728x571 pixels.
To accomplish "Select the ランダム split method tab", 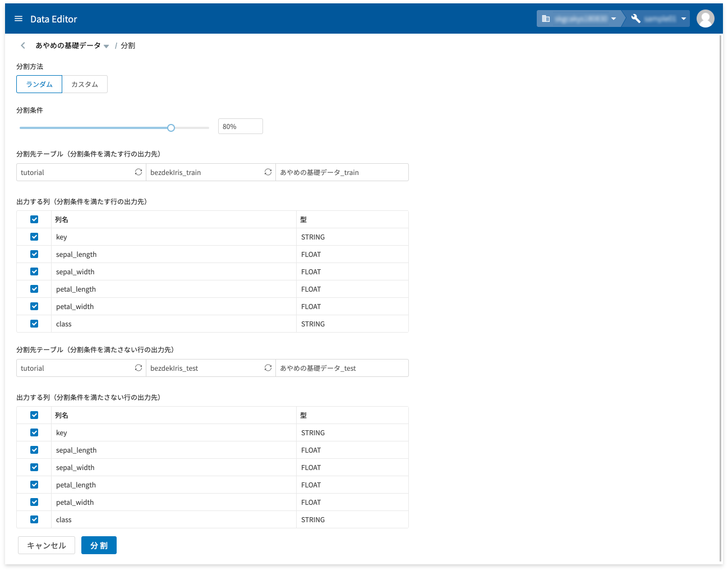I will pyautogui.click(x=39, y=84).
